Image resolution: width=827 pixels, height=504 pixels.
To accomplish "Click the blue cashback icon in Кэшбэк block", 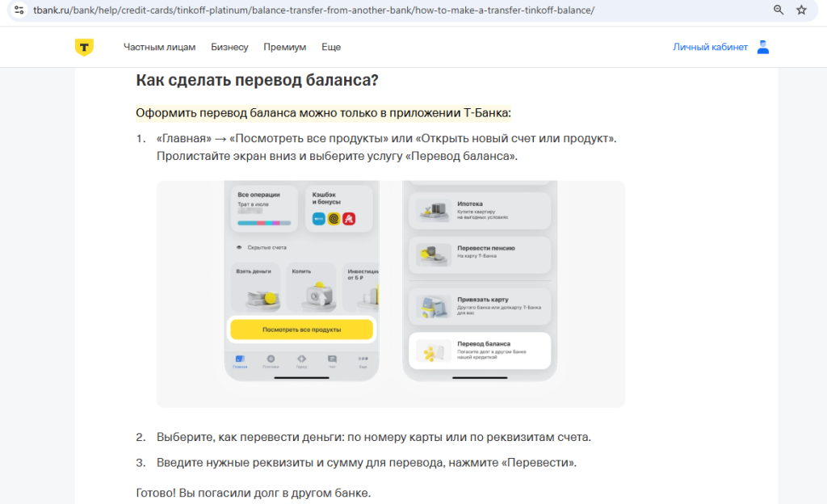I will (x=318, y=218).
